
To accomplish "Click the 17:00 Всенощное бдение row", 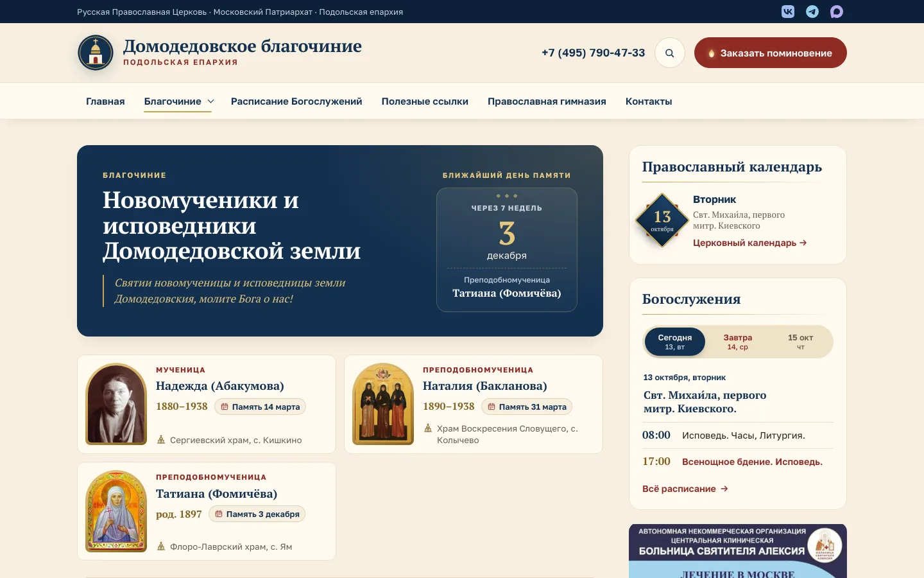I will click(738, 462).
